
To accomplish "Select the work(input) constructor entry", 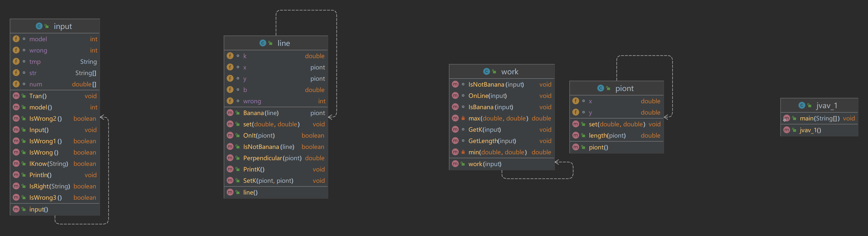I will [484, 164].
